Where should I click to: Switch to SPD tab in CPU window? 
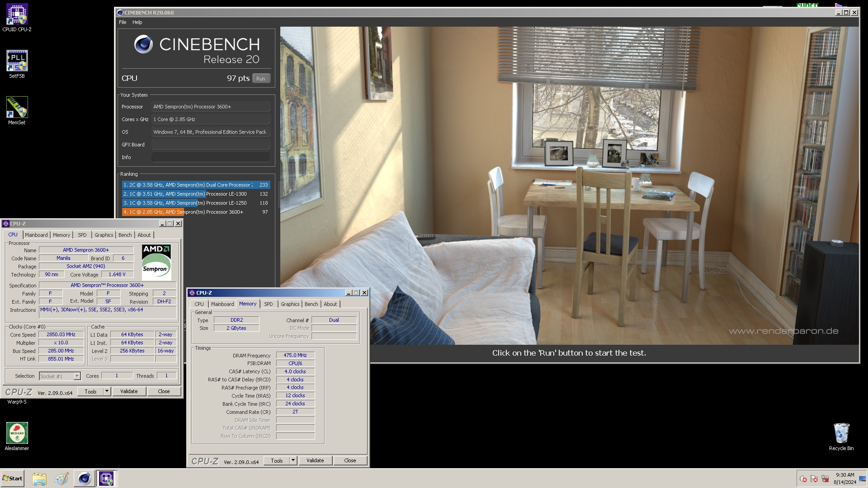click(x=82, y=235)
